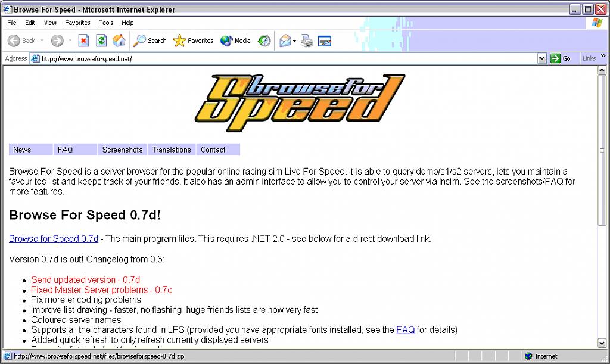The height and width of the screenshot is (364, 610).
Task: Open the Contact navigation tab
Action: [x=218, y=150]
